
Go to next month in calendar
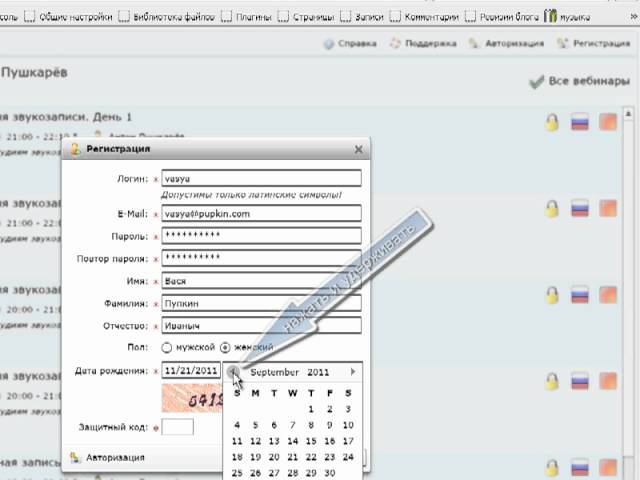[353, 372]
